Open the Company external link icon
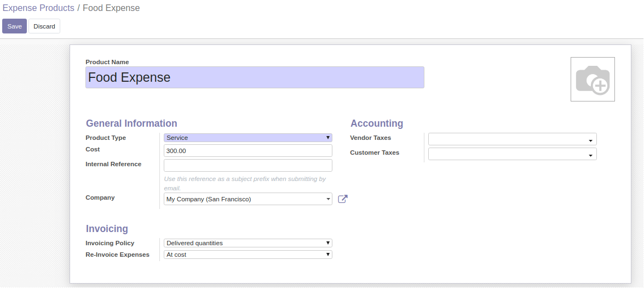The image size is (644, 288). [x=343, y=199]
